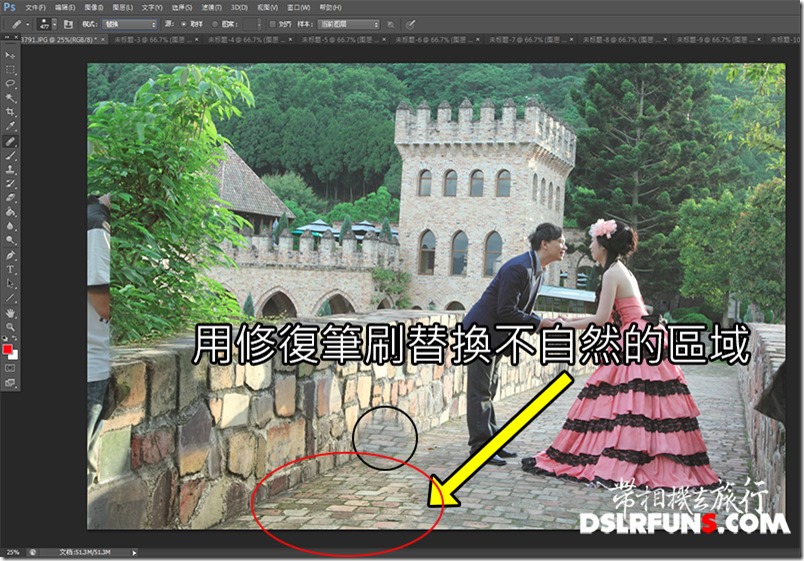Viewport: 804px width, 561px height.
Task: Select the Lasso tool
Action: [10, 85]
